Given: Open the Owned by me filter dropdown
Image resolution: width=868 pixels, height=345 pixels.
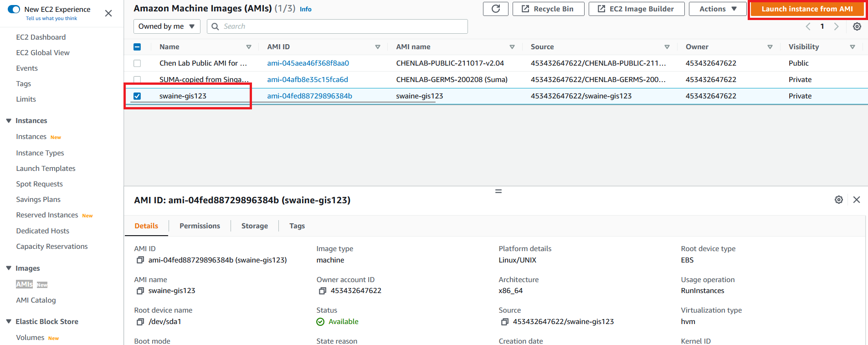Looking at the screenshot, I should click(167, 26).
